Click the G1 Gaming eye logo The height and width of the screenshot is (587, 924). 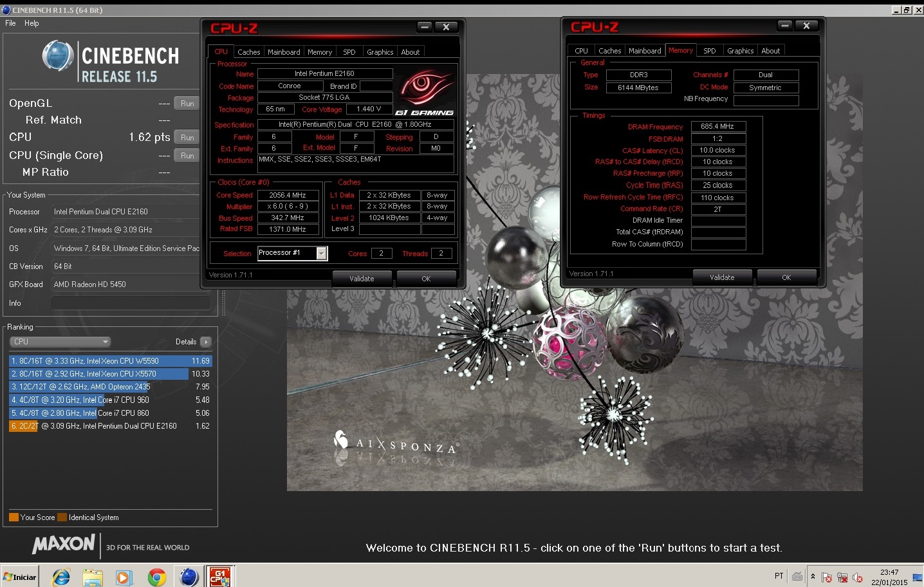click(x=425, y=92)
